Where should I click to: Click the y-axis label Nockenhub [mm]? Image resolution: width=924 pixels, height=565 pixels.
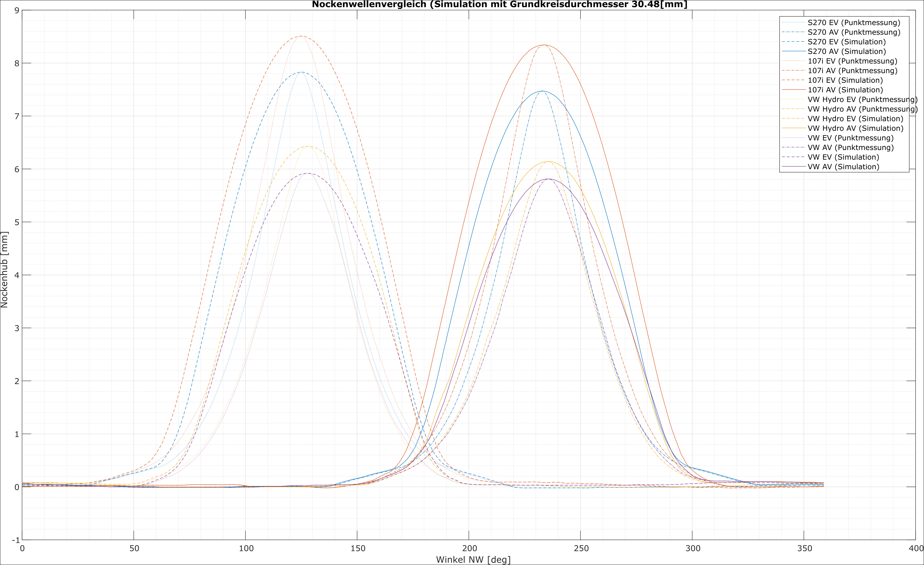[x=5, y=270]
